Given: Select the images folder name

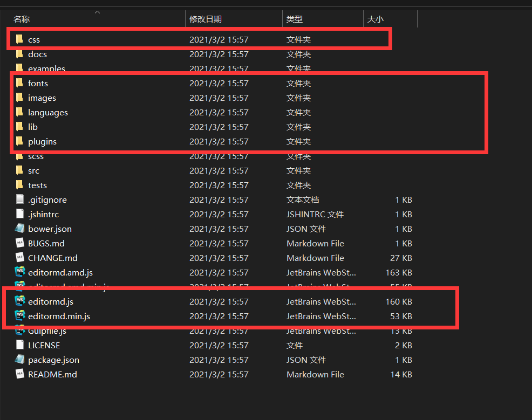Looking at the screenshot, I should click(x=42, y=98).
